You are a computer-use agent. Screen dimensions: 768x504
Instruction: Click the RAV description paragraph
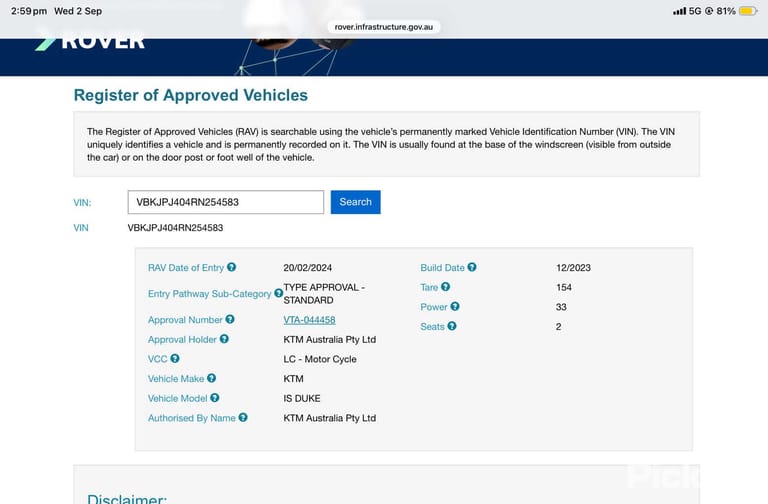(x=381, y=144)
